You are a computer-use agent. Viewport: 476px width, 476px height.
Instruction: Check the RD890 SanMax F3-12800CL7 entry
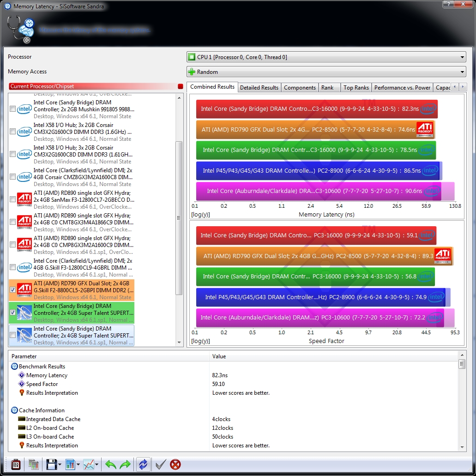[x=12, y=199]
